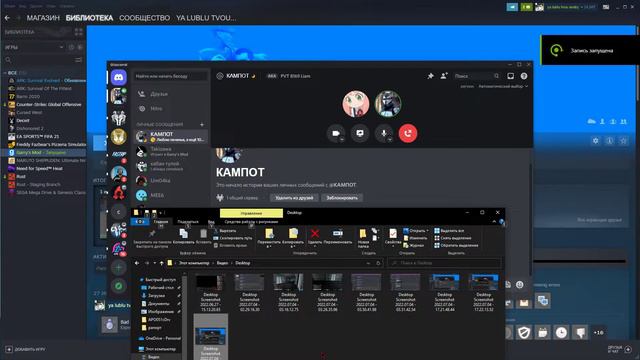Open microphone options arrow in Discord call
This screenshot has height=360, width=640.
point(390,139)
